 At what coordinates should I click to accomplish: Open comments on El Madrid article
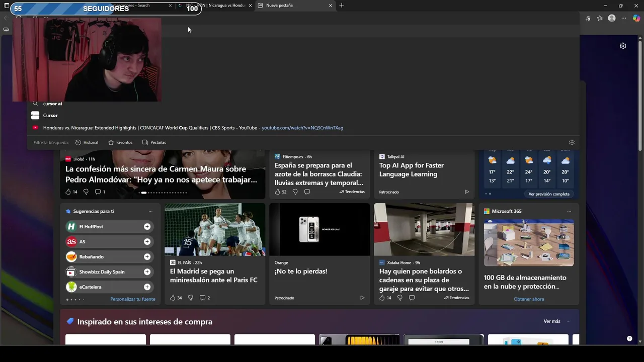pos(205,298)
